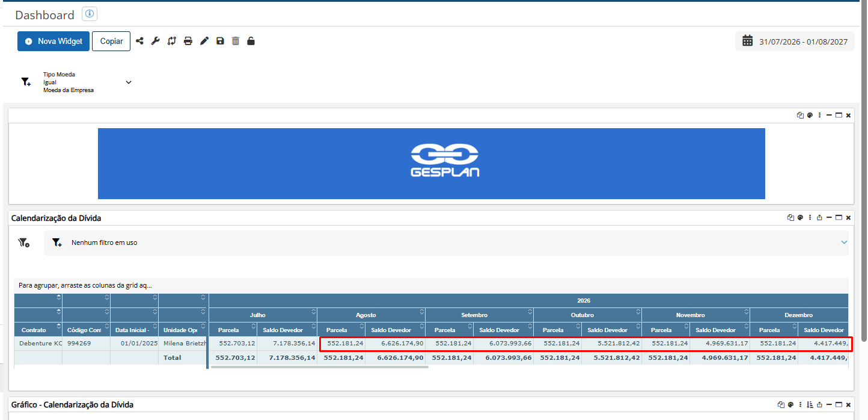Minimize the Calendarização da Dívida widget

pos(829,218)
